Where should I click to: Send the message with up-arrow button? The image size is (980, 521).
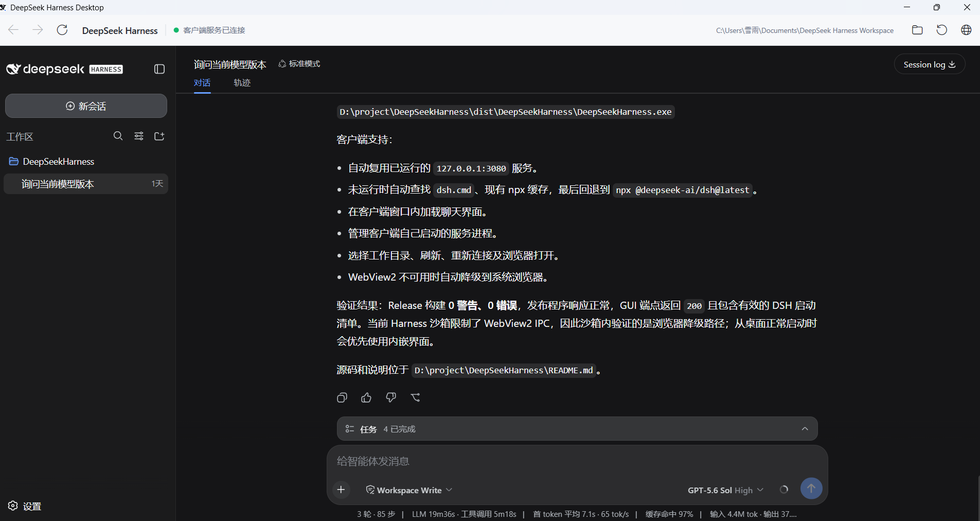tap(811, 488)
